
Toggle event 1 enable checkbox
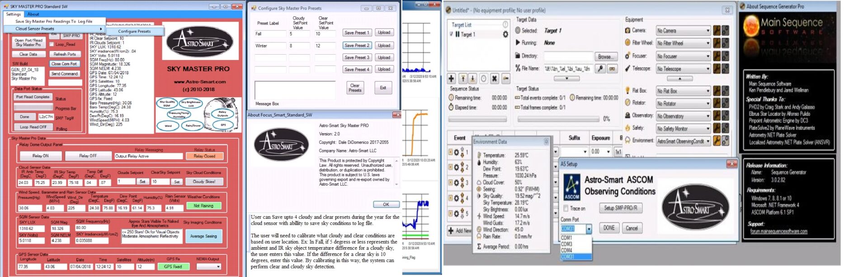point(450,152)
